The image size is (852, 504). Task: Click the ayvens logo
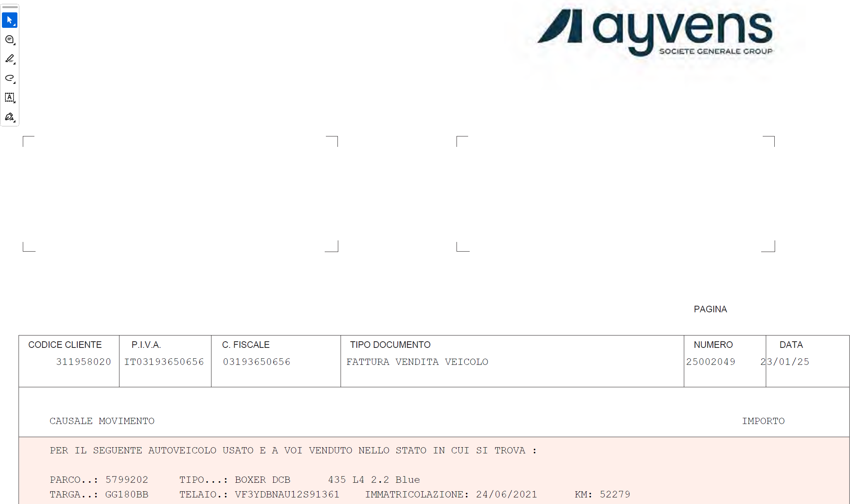(x=655, y=33)
